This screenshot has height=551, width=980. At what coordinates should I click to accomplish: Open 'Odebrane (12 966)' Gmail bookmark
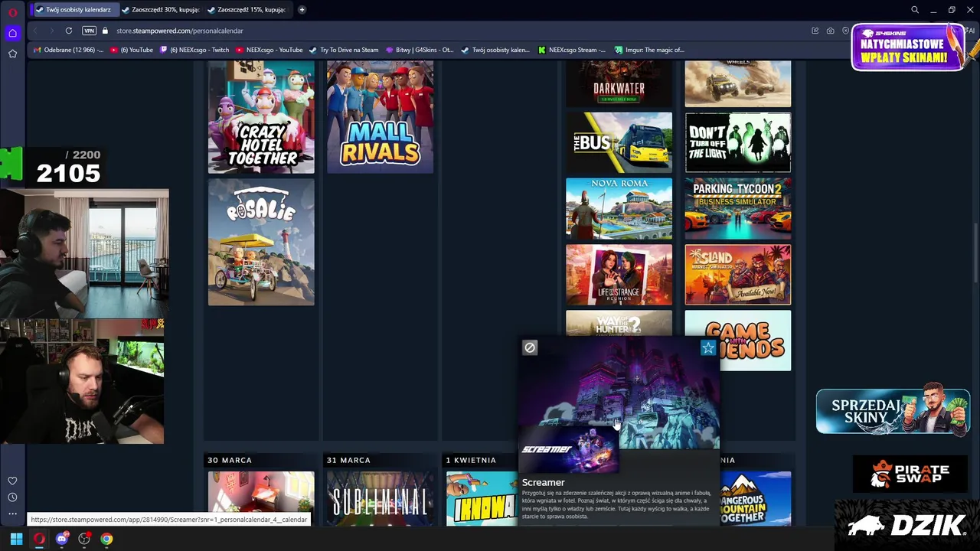pyautogui.click(x=67, y=50)
